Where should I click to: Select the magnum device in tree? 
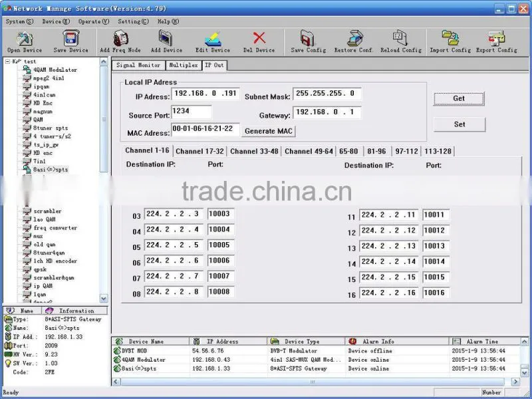(x=43, y=111)
